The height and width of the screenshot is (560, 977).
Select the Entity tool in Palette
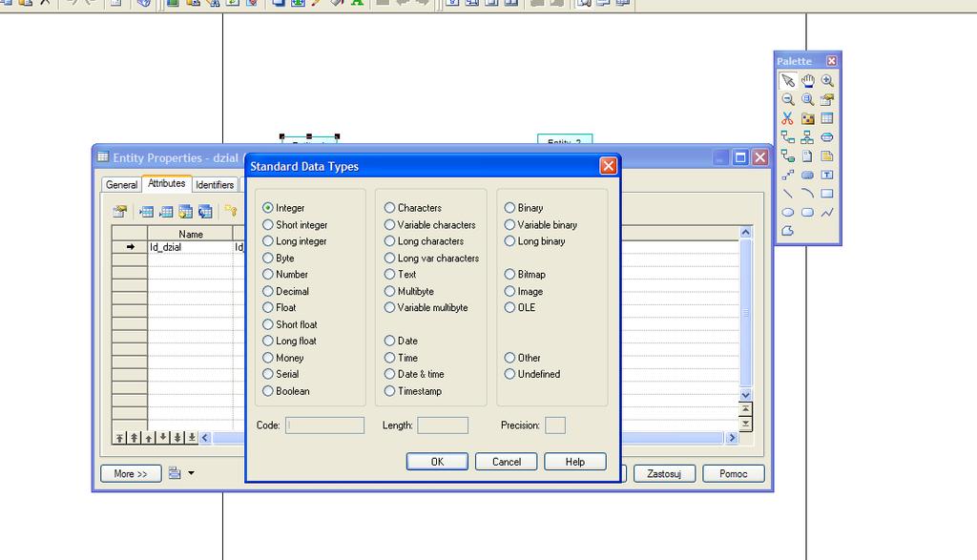click(x=827, y=118)
